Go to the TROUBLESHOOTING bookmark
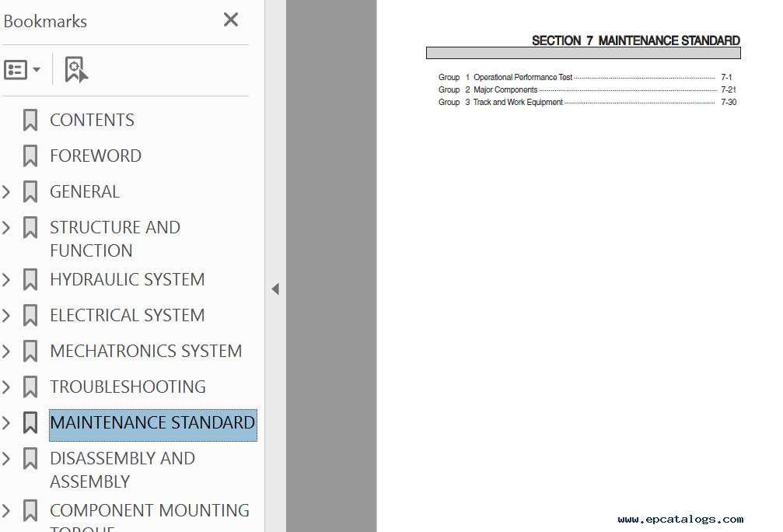Viewport: 783px width, 532px height. (x=128, y=387)
